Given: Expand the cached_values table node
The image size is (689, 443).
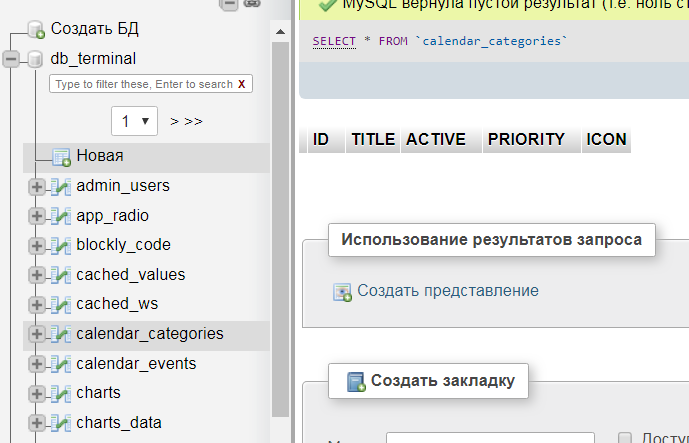Looking at the screenshot, I should click(37, 275).
